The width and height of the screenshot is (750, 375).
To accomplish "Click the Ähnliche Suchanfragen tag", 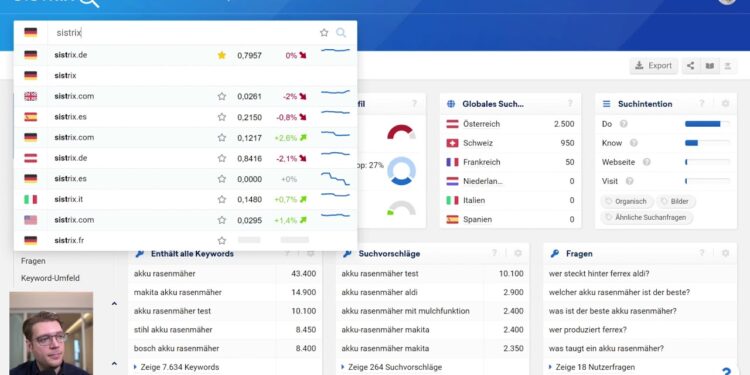I will (x=646, y=217).
